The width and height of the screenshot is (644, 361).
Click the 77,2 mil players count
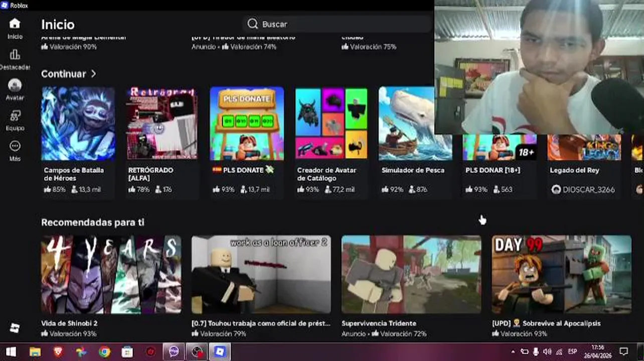340,190
